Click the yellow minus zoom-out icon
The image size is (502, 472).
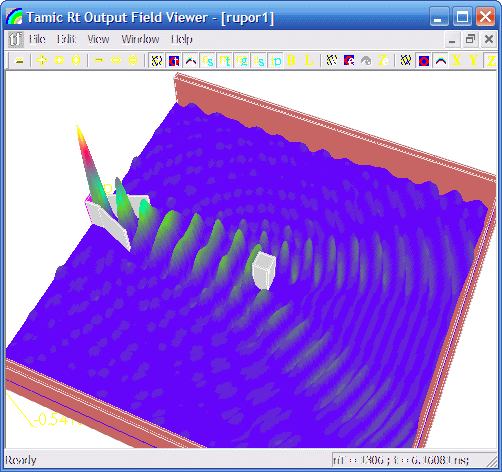99,60
